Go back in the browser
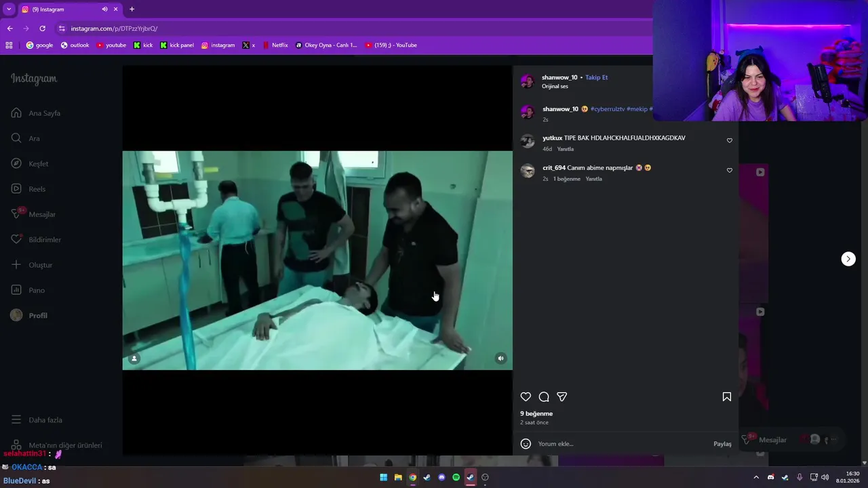Image resolution: width=868 pixels, height=488 pixels. pyautogui.click(x=9, y=28)
